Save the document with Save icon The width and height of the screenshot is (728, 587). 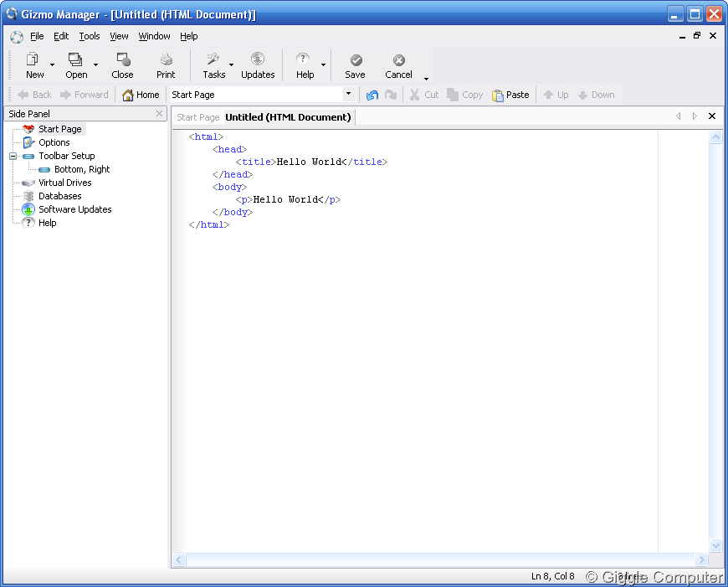(x=356, y=60)
